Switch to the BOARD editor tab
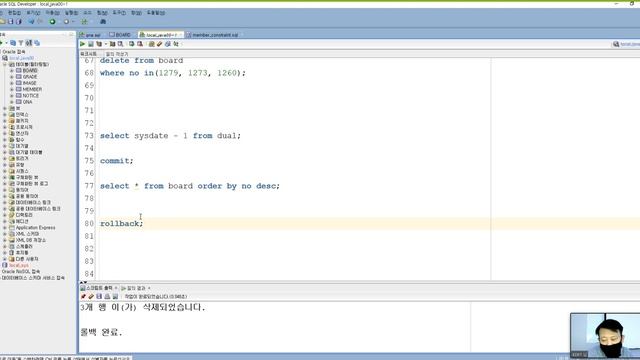Screen dimensions: 640x360 [x=120, y=35]
